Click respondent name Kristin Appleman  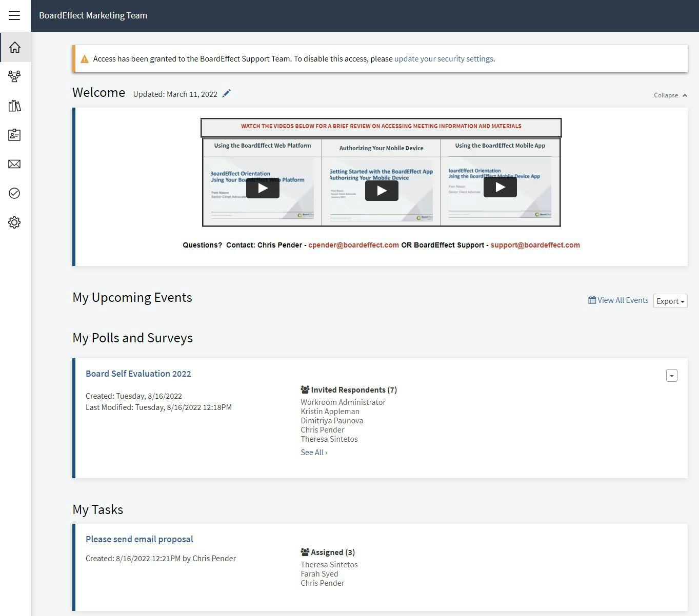point(330,412)
